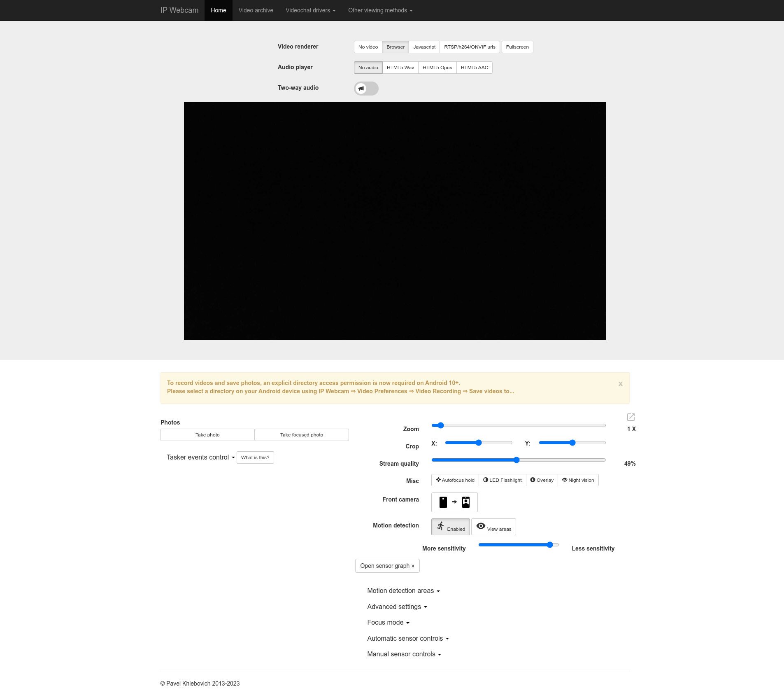
Task: Activate the Overlay option
Action: coord(542,480)
